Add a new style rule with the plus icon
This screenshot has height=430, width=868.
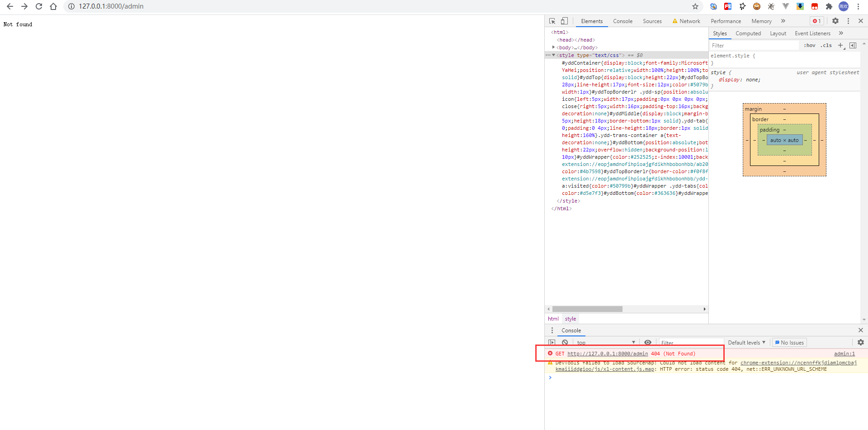click(840, 45)
